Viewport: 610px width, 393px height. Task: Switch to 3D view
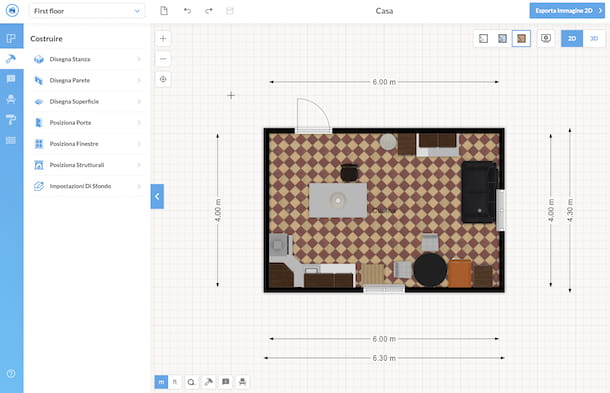click(594, 38)
